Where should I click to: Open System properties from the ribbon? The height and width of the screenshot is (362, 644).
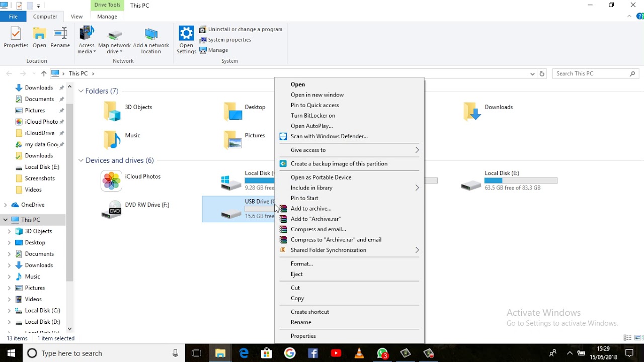click(225, 40)
